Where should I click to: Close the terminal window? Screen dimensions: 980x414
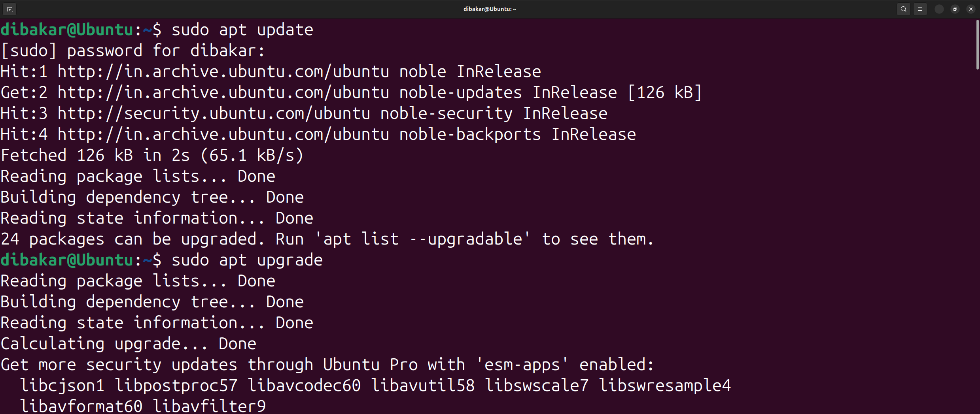point(971,9)
